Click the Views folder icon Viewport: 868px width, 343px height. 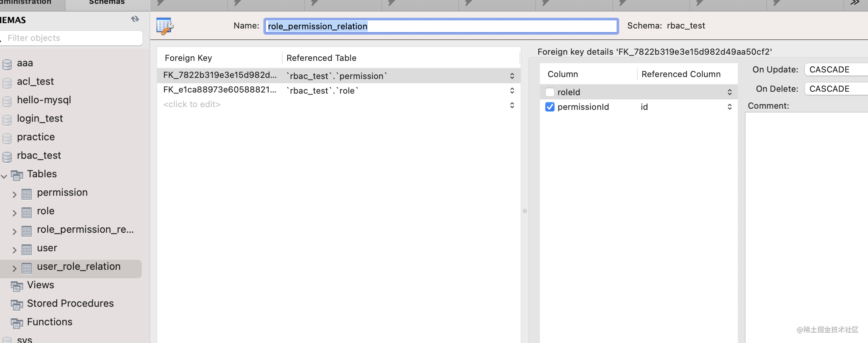(x=17, y=286)
